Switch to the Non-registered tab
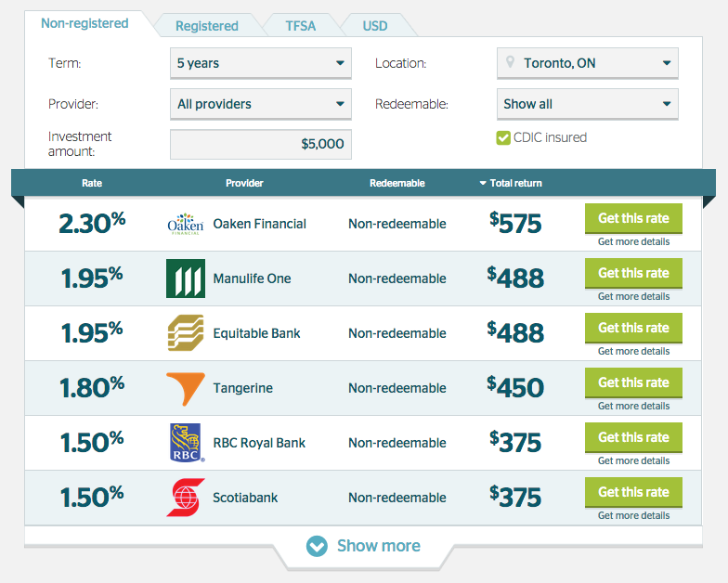Image resolution: width=728 pixels, height=583 pixels. [85, 23]
